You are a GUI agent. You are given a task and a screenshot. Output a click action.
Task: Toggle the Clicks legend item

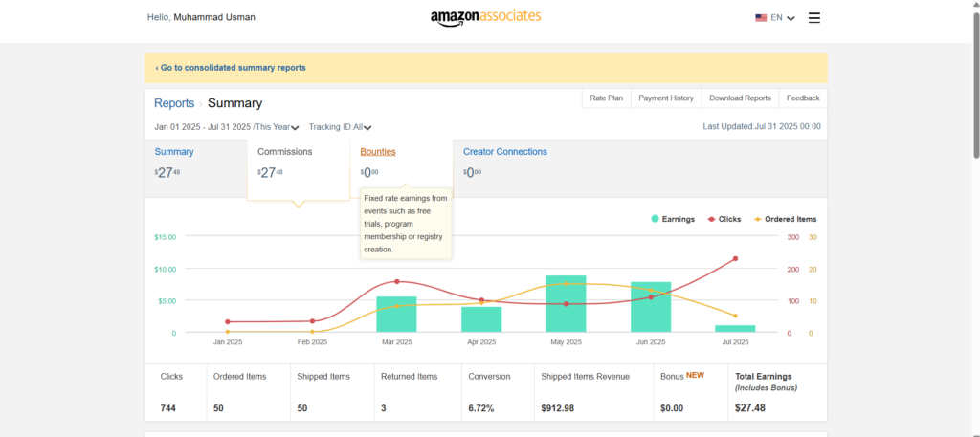tap(724, 219)
